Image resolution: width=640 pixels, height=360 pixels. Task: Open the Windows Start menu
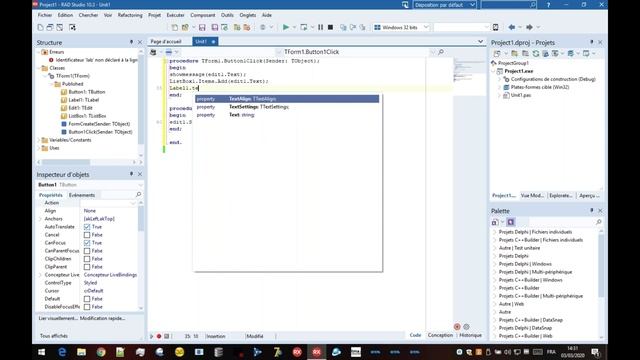(x=42, y=352)
